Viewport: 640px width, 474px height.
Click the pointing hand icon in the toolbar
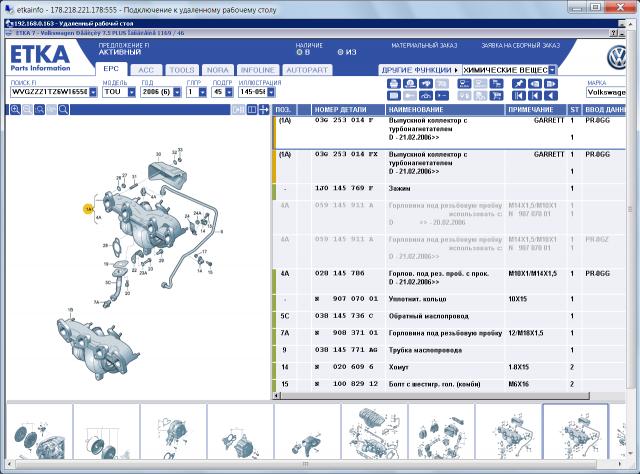[x=426, y=84]
